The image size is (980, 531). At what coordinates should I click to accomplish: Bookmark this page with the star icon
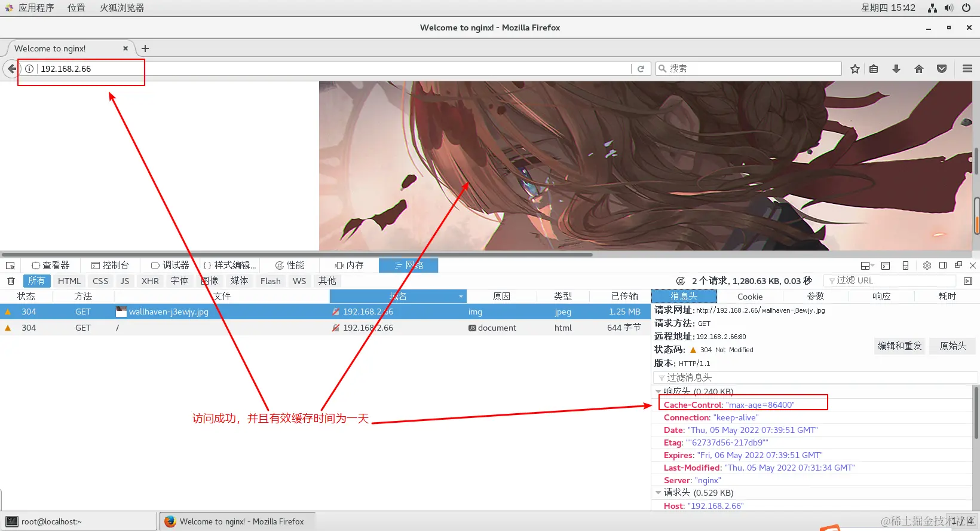click(855, 69)
